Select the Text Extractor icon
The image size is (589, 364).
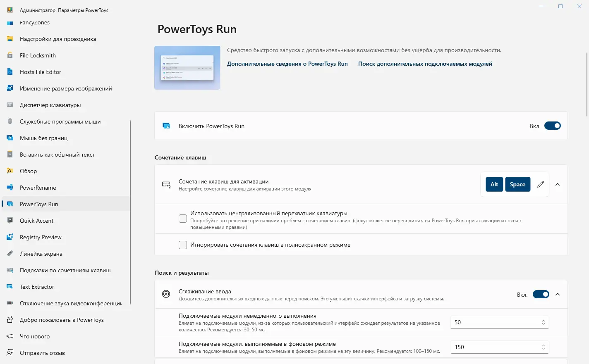(10, 287)
